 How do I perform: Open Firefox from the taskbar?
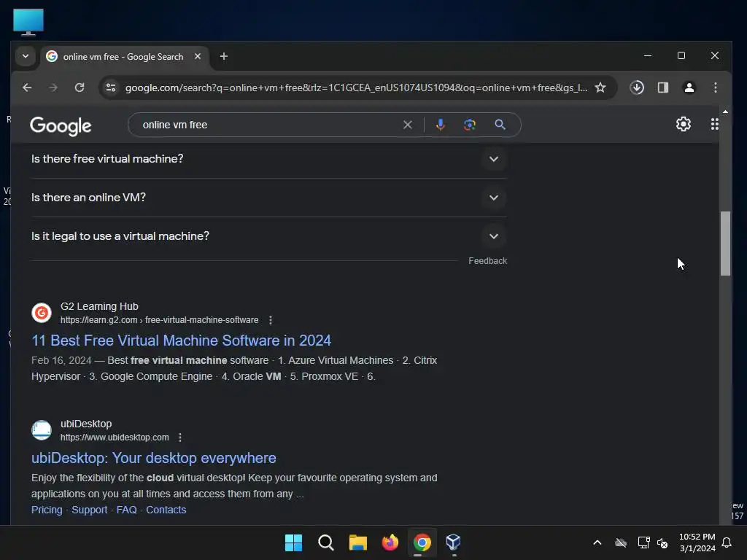tap(390, 542)
